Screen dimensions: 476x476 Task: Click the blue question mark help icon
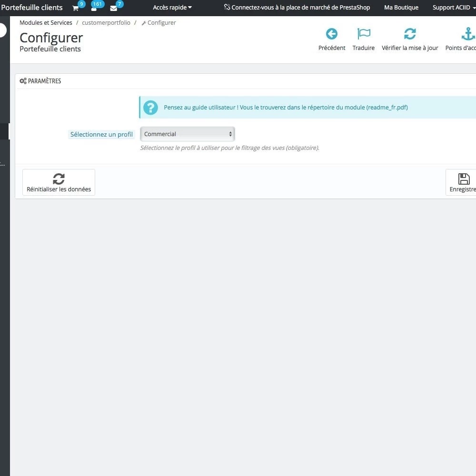coord(150,108)
